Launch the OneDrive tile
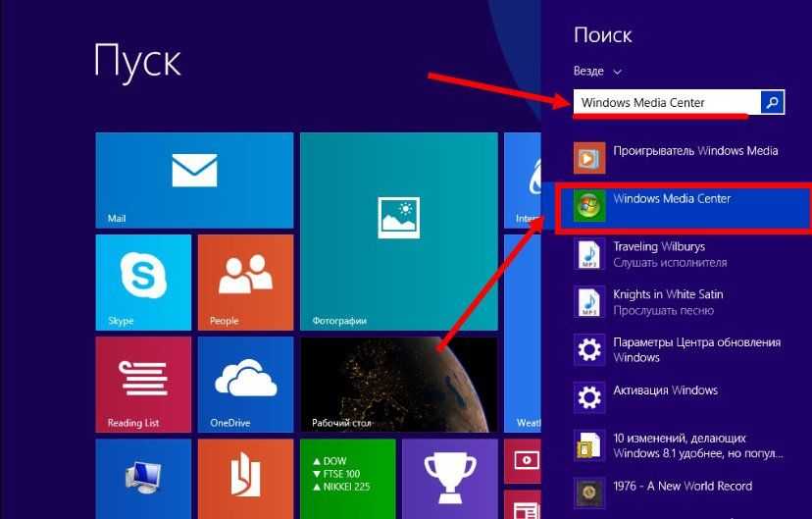Viewport: 812px width, 519px height. (x=245, y=384)
